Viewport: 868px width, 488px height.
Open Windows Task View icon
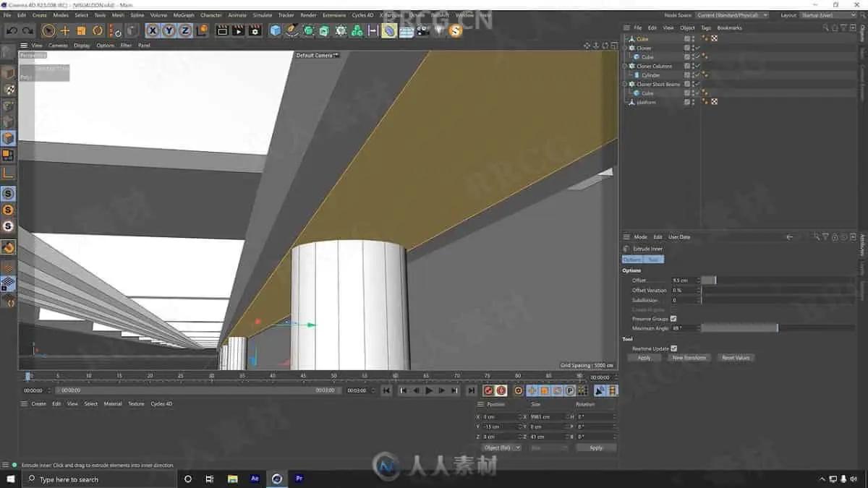click(209, 479)
